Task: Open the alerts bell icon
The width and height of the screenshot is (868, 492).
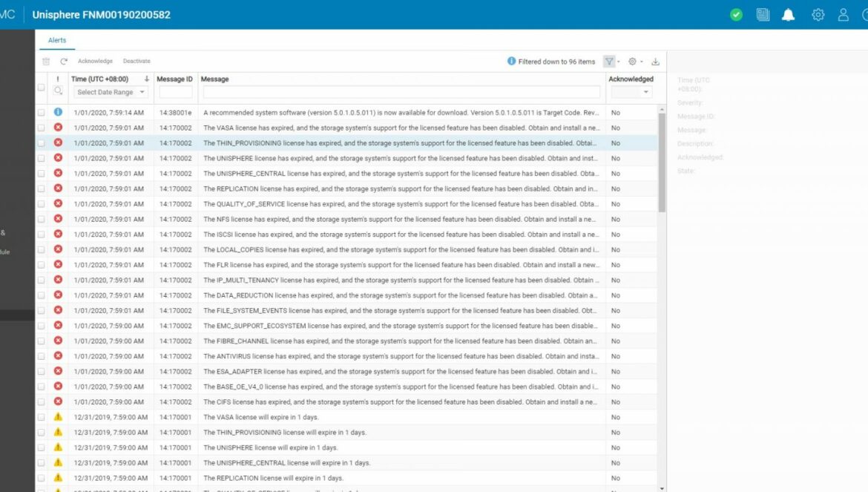Action: (x=788, y=15)
